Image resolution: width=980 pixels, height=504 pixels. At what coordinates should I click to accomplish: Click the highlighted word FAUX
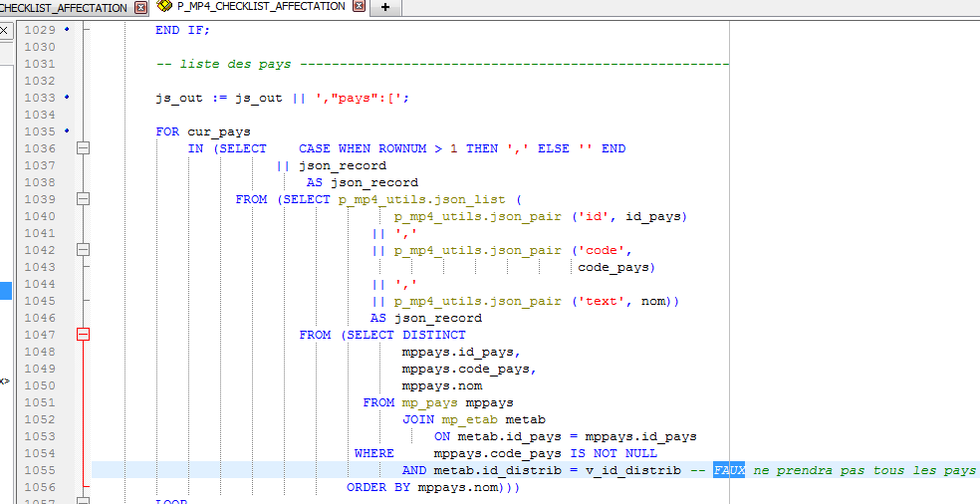[728, 470]
